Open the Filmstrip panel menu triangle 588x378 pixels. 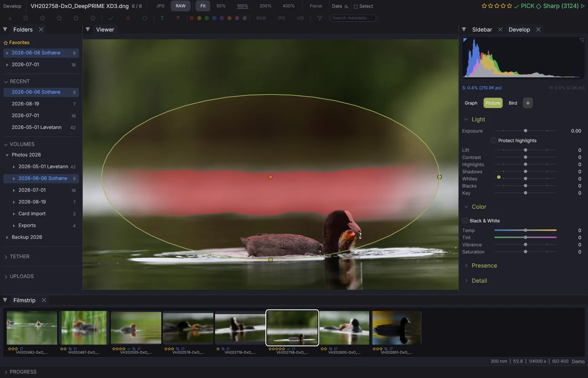tap(5, 300)
